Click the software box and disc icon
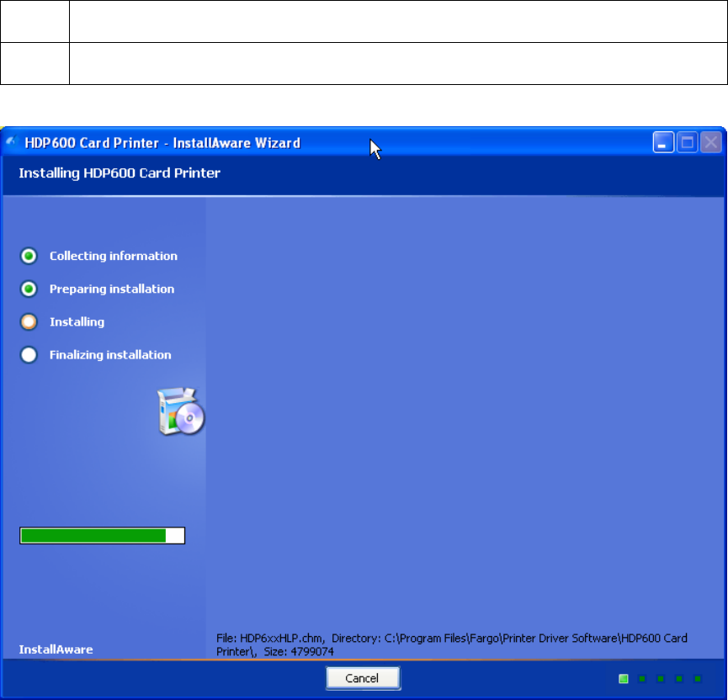728x700 pixels. 181,411
